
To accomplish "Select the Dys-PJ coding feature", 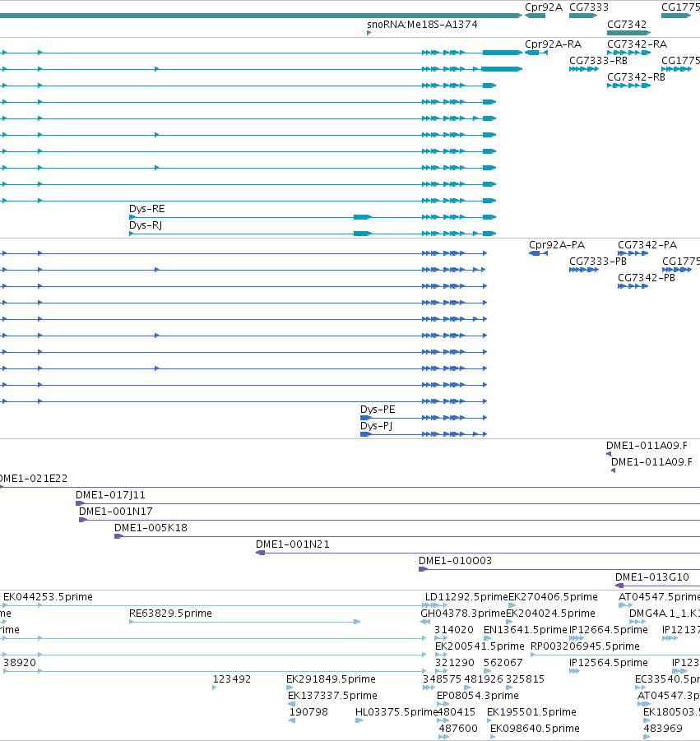I will pyautogui.click(x=424, y=433).
